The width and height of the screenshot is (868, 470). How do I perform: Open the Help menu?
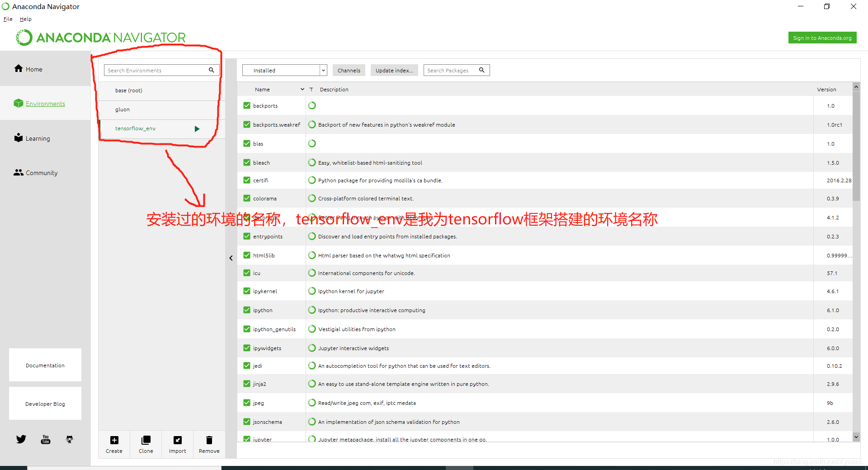(26, 19)
